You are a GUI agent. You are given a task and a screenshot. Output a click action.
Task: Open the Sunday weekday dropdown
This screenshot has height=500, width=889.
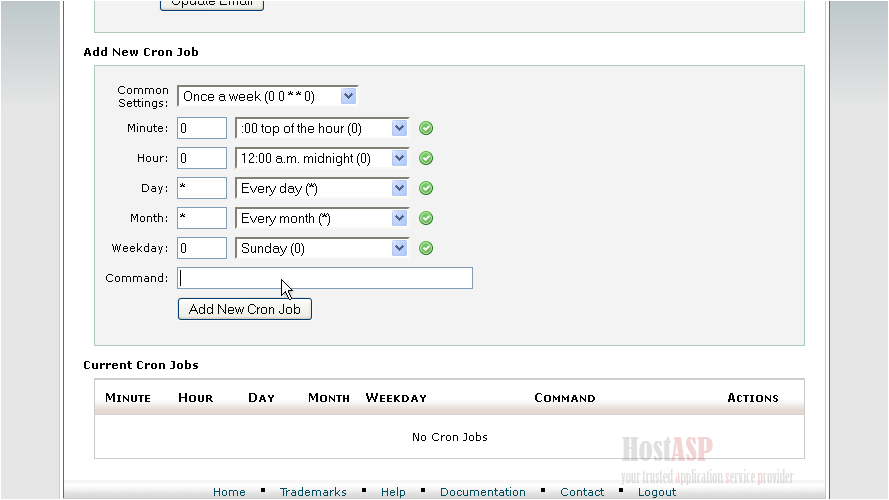click(x=322, y=248)
